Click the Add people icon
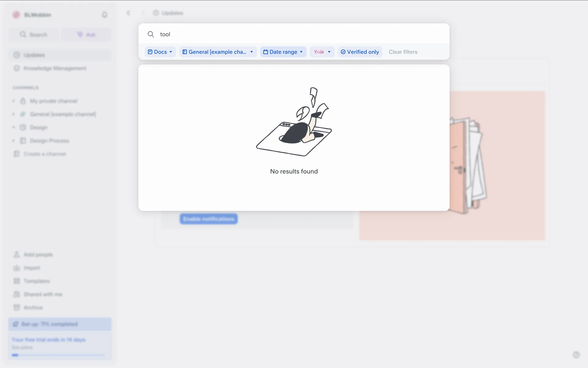 tap(17, 255)
